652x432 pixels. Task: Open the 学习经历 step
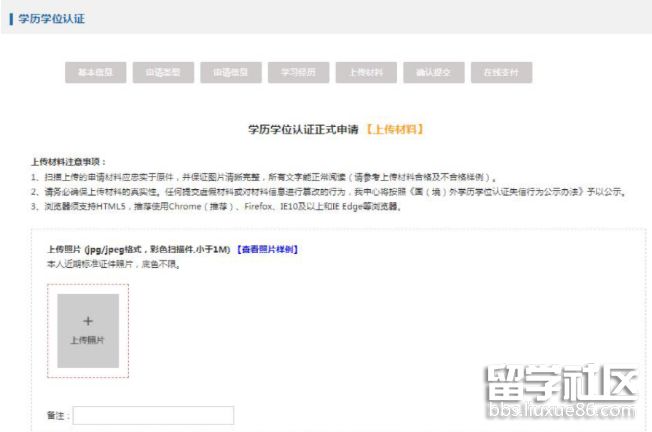point(298,73)
